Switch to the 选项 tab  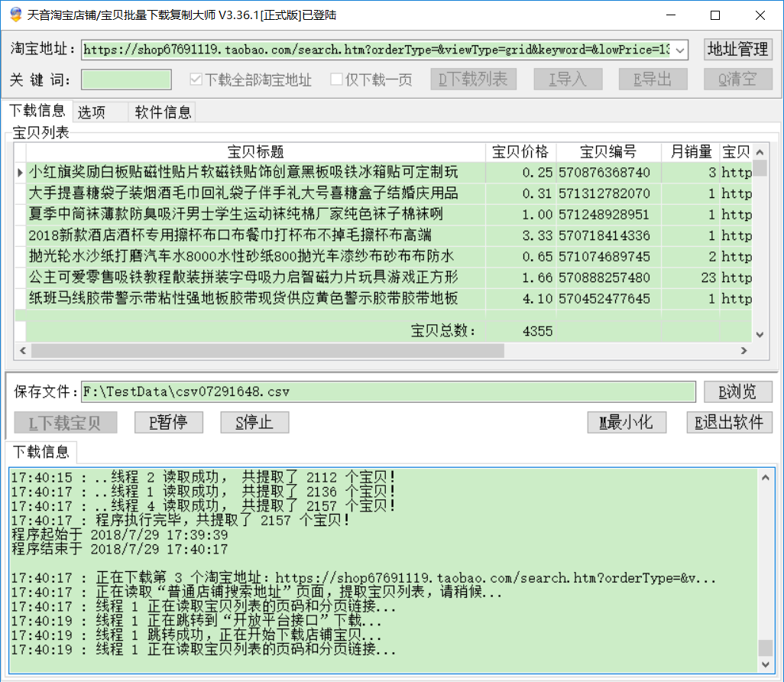(92, 112)
